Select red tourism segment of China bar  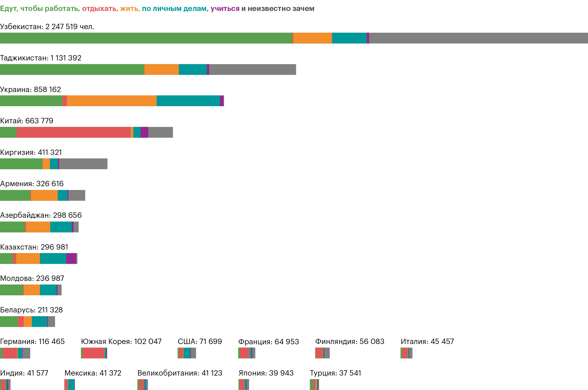pyautogui.click(x=73, y=132)
